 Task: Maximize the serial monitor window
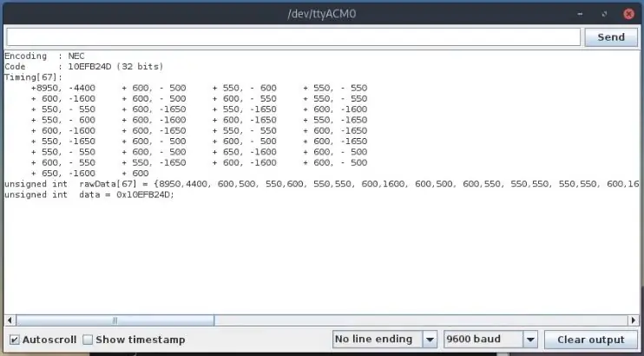click(604, 14)
